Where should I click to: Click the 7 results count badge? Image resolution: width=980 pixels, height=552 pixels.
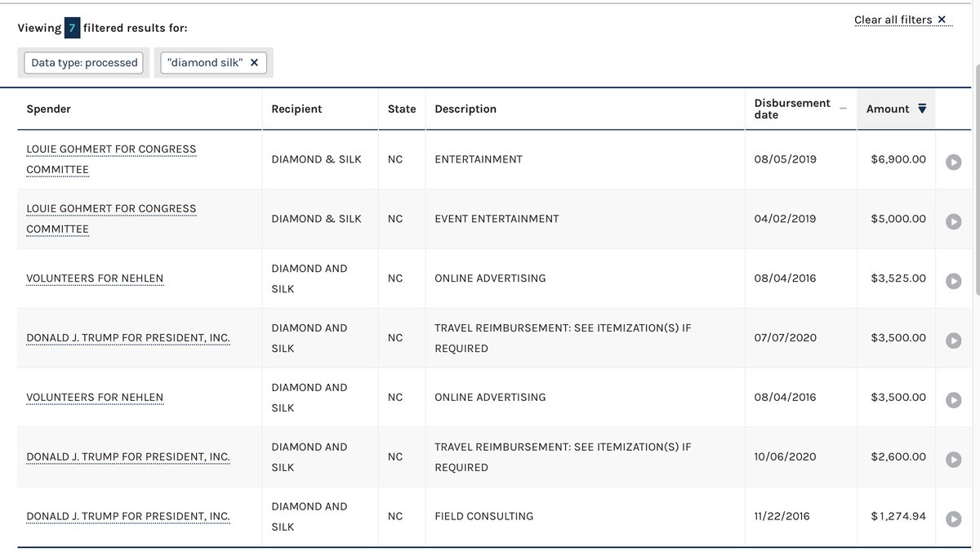point(73,28)
